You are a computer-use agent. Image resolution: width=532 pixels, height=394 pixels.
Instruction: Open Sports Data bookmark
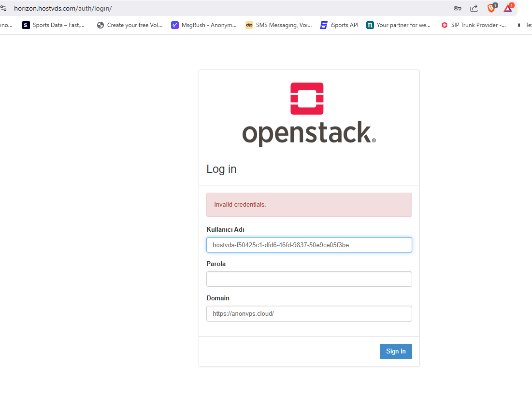tap(53, 25)
